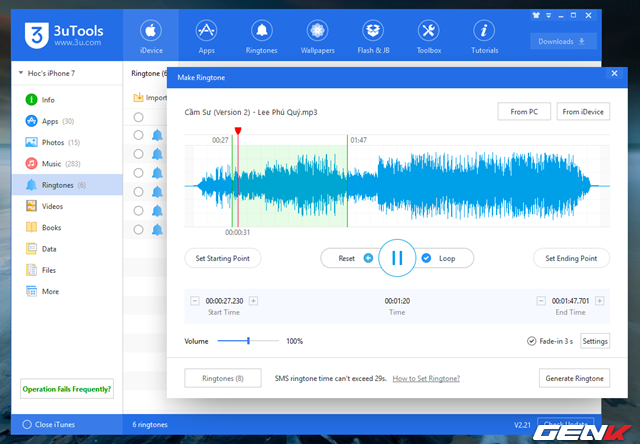Click the Import button in ringtone list

tap(150, 98)
